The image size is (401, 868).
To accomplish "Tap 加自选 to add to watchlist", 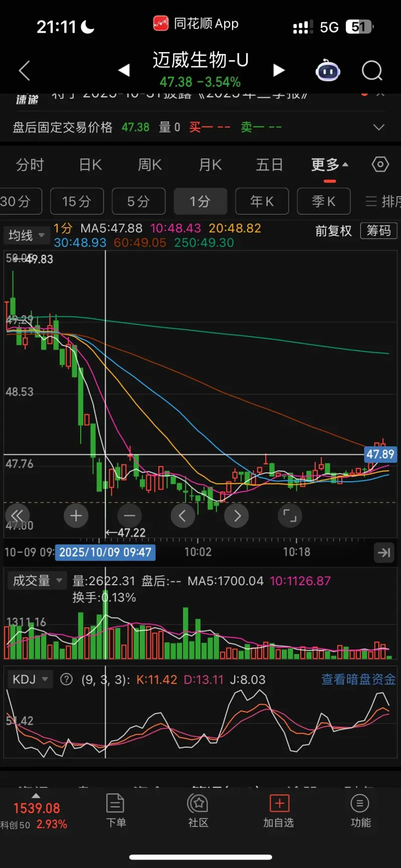I will tap(279, 811).
